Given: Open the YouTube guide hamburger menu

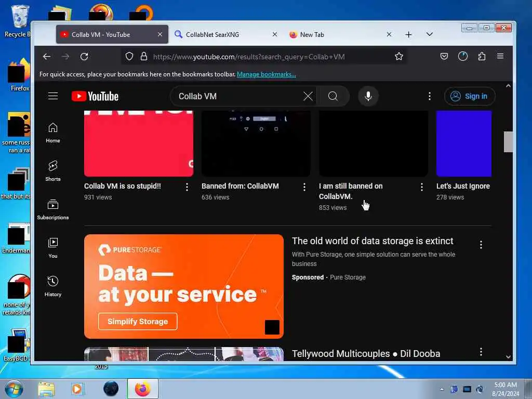Looking at the screenshot, I should 53,96.
